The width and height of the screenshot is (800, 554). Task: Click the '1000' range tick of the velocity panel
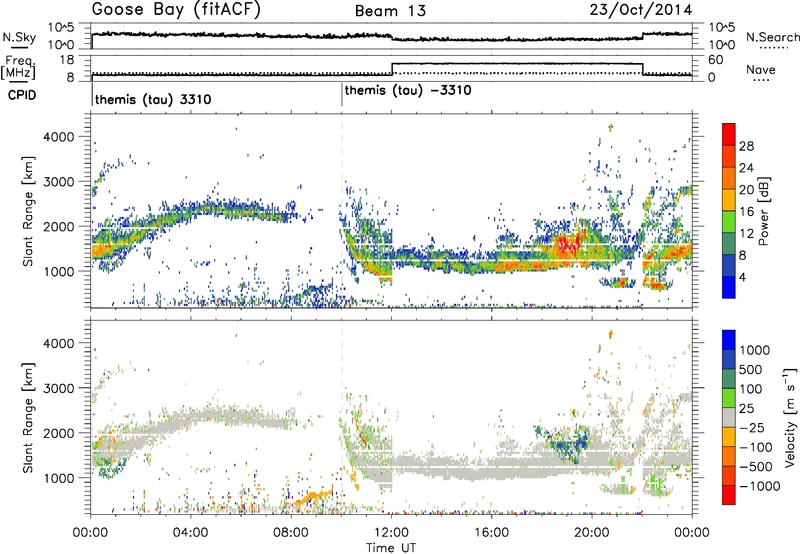[x=59, y=478]
